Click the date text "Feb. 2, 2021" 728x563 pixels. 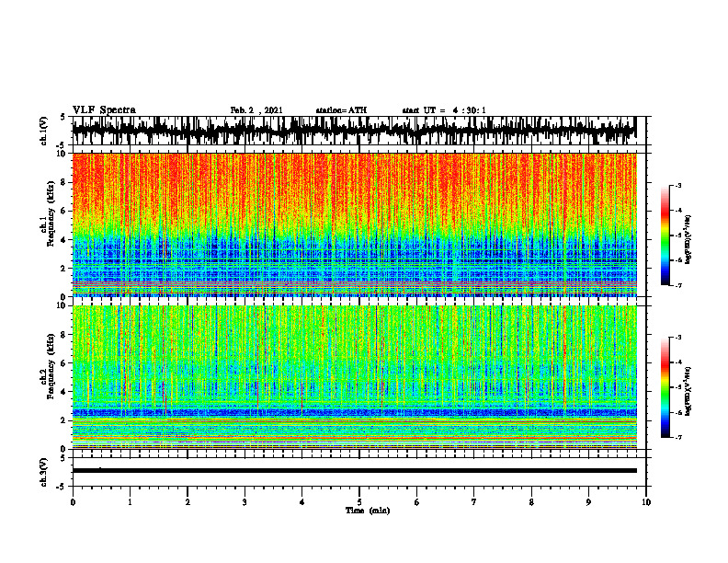tap(256, 110)
